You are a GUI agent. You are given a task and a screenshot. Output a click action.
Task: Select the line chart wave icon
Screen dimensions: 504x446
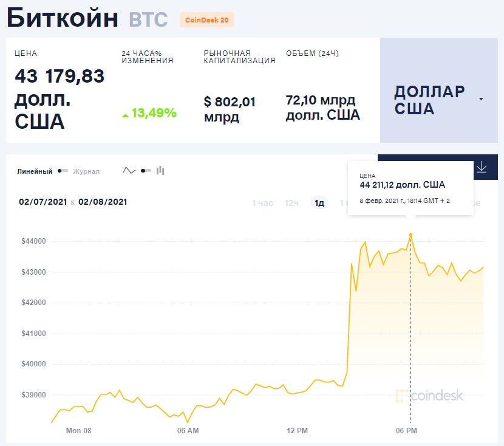pyautogui.click(x=129, y=170)
